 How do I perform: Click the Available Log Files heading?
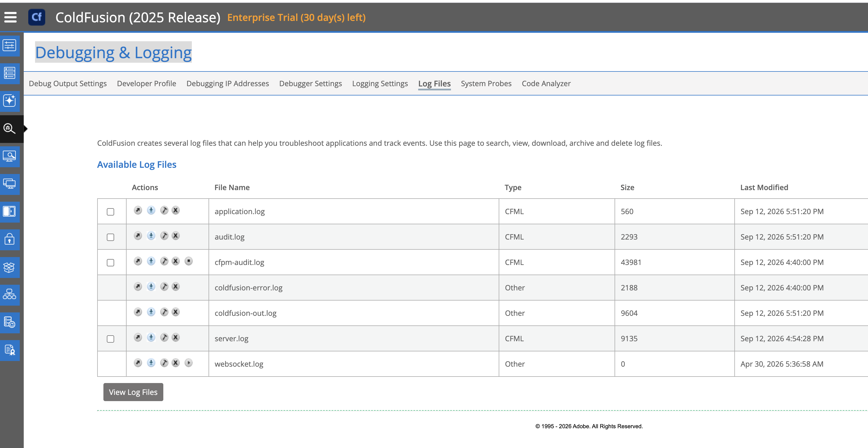pos(137,164)
